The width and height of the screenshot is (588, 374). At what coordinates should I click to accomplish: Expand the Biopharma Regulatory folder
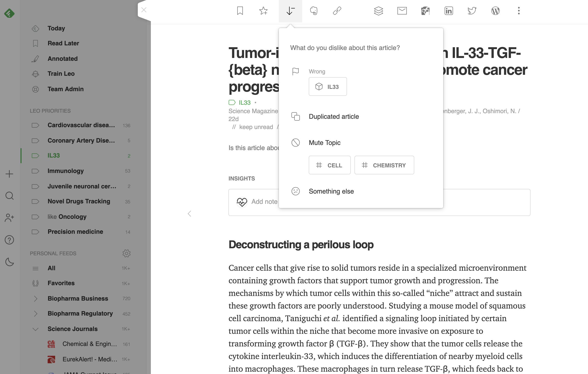tap(35, 314)
